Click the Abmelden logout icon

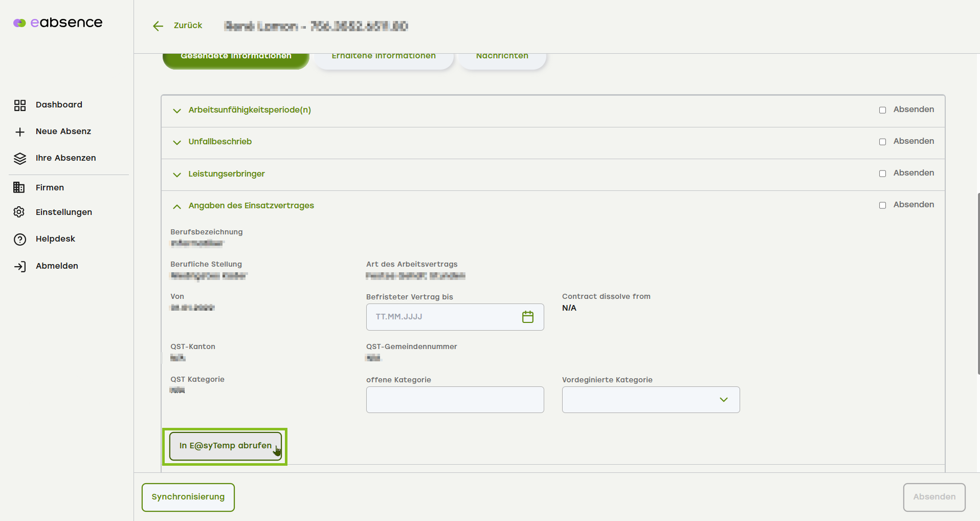20,267
